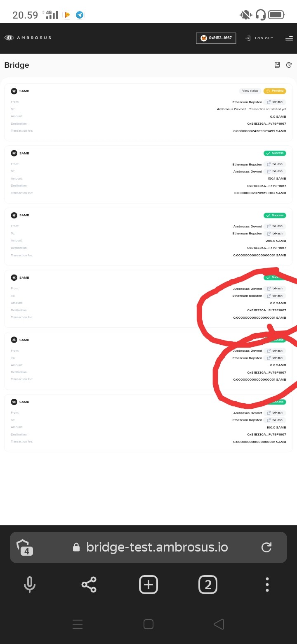Click the wallet address 0x81B3...1667 button
This screenshot has height=644, width=297.
tap(216, 38)
